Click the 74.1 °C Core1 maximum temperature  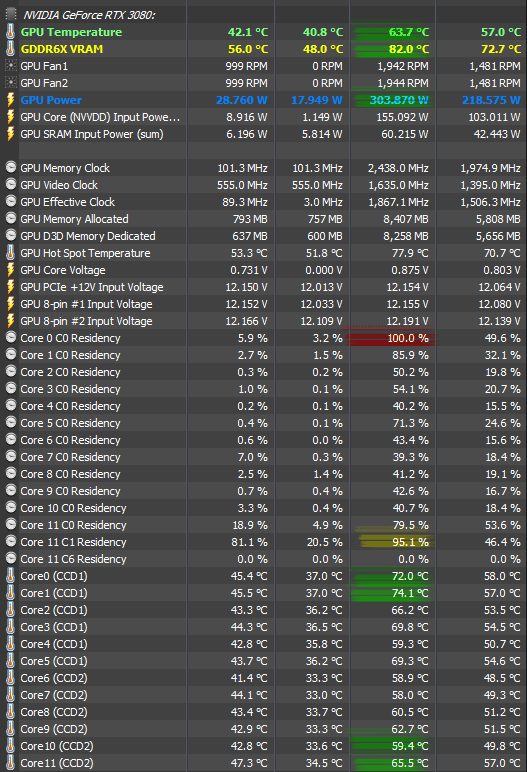(x=410, y=593)
